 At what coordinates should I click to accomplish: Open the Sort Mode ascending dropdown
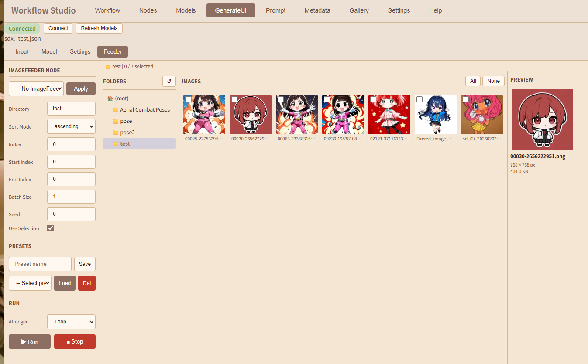[71, 126]
